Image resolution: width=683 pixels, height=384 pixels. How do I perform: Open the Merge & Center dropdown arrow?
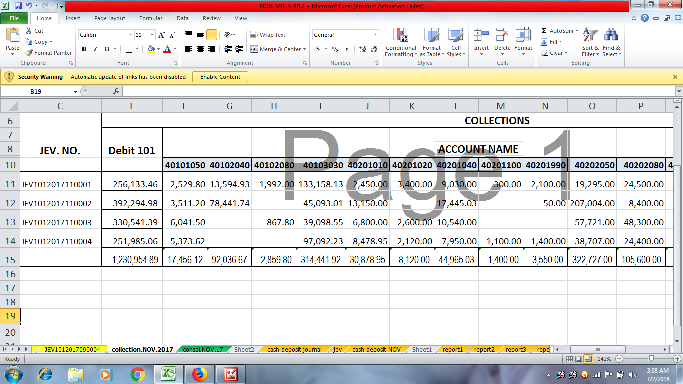(304, 49)
